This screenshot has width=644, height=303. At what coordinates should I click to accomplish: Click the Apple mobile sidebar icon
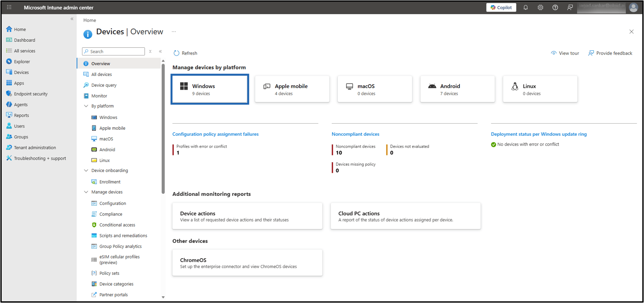[94, 128]
